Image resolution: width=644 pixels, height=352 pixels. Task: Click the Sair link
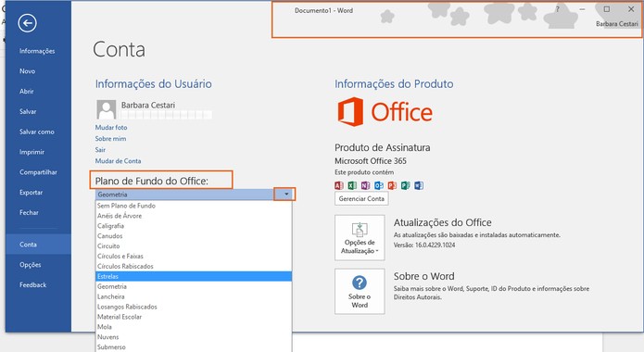[x=100, y=149]
